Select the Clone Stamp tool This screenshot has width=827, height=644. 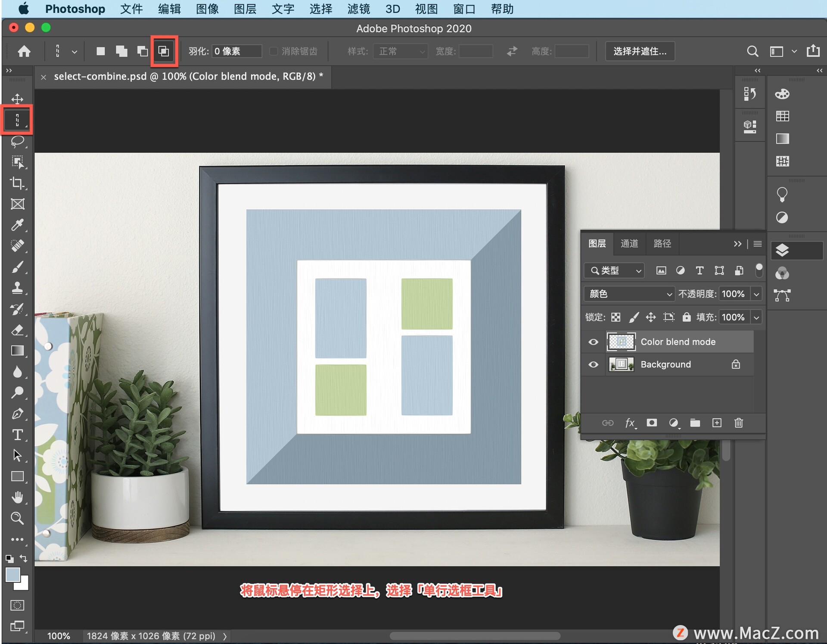point(17,288)
